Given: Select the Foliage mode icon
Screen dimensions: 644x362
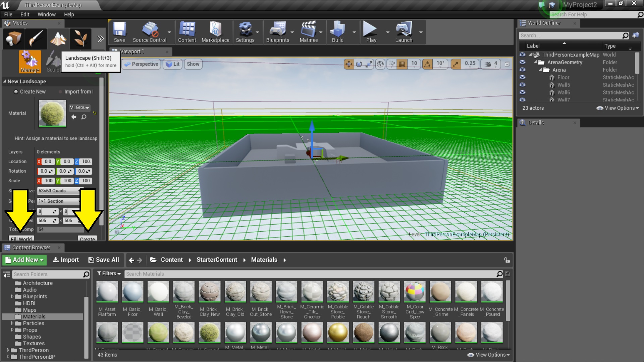Looking at the screenshot, I should 80,39.
